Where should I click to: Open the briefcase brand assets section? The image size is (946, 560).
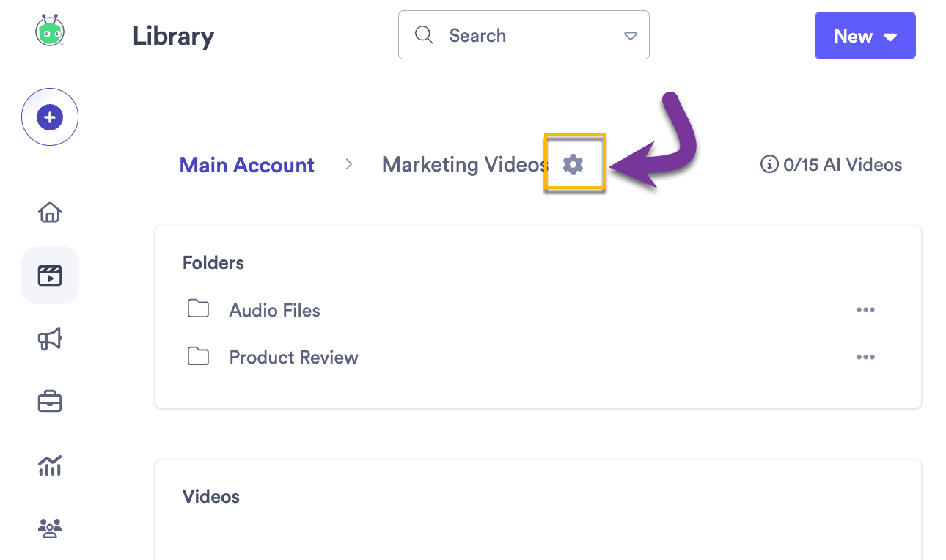coord(49,402)
